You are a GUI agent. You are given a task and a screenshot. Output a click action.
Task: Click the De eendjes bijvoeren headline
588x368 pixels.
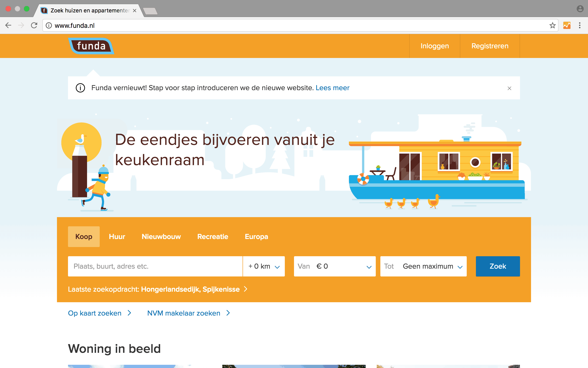(x=225, y=150)
